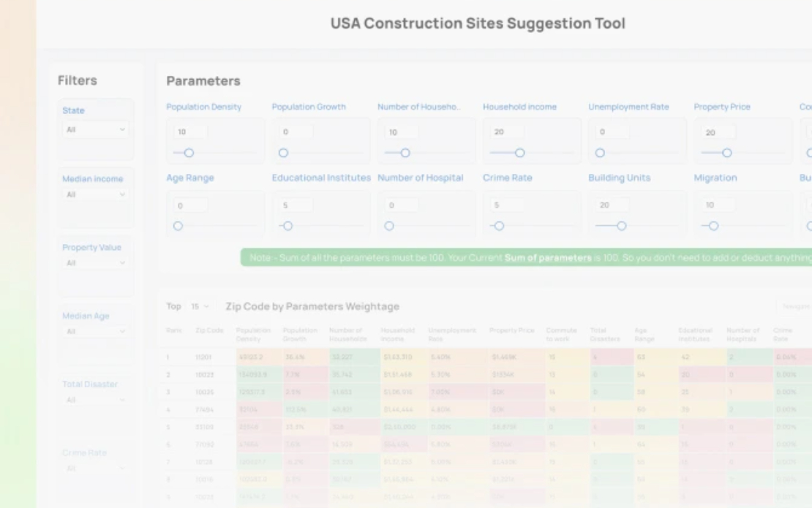The width and height of the screenshot is (812, 508).
Task: Click the Property Price value field
Action: coord(718,132)
